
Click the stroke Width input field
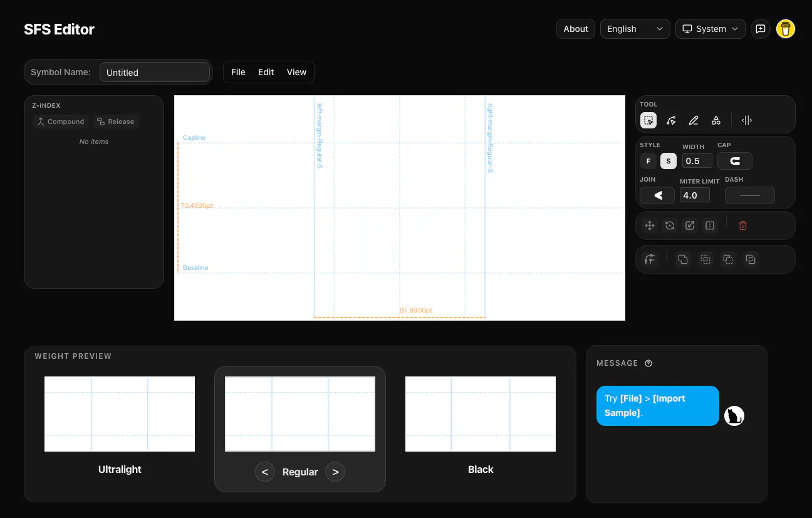(x=697, y=161)
